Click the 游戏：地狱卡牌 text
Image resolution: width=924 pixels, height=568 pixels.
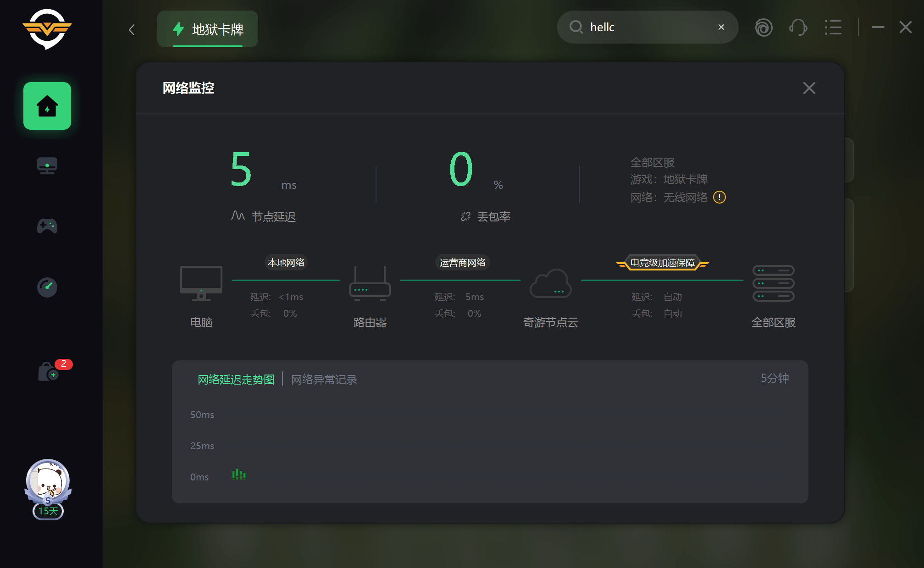pyautogui.click(x=669, y=179)
